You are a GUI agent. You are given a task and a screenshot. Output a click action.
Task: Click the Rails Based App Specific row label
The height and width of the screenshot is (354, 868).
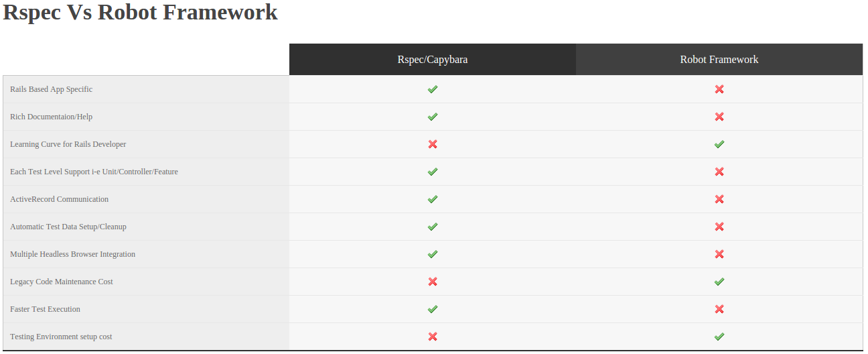pos(52,89)
